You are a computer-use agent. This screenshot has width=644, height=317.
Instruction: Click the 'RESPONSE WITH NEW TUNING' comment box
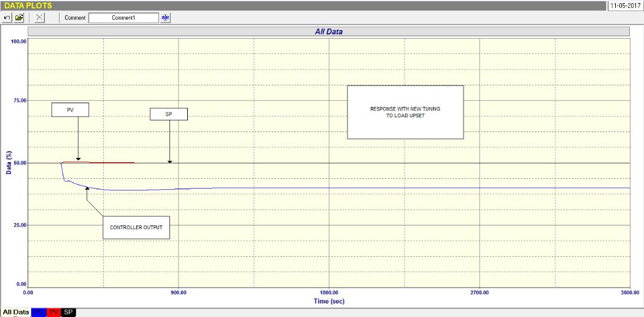[x=405, y=112]
